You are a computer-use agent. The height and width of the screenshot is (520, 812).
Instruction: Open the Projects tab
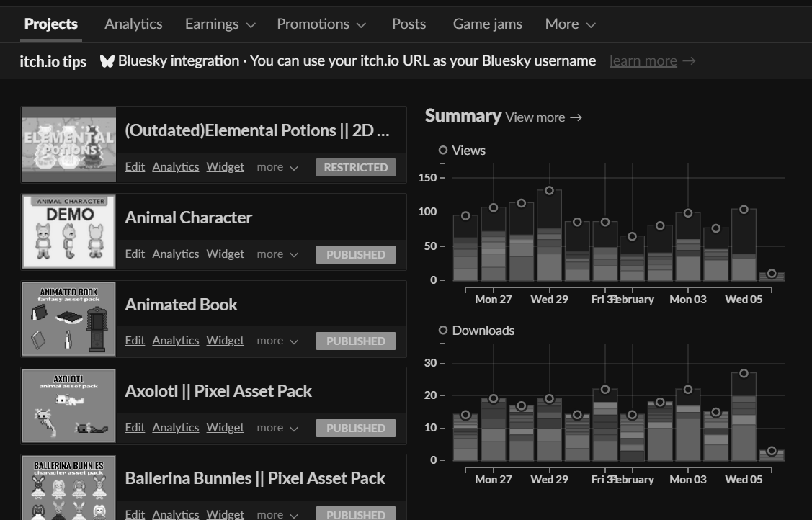point(50,24)
